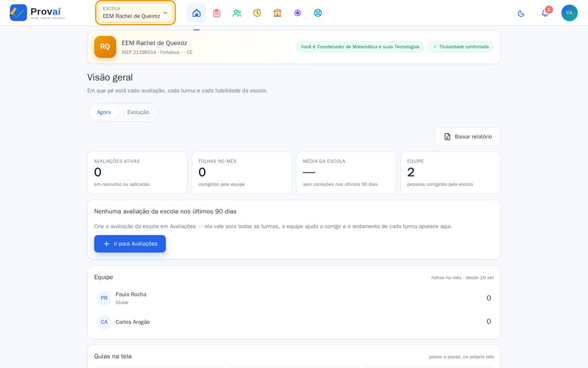588x368 pixels.
Task: Open the purple gear settings icon
Action: (298, 13)
